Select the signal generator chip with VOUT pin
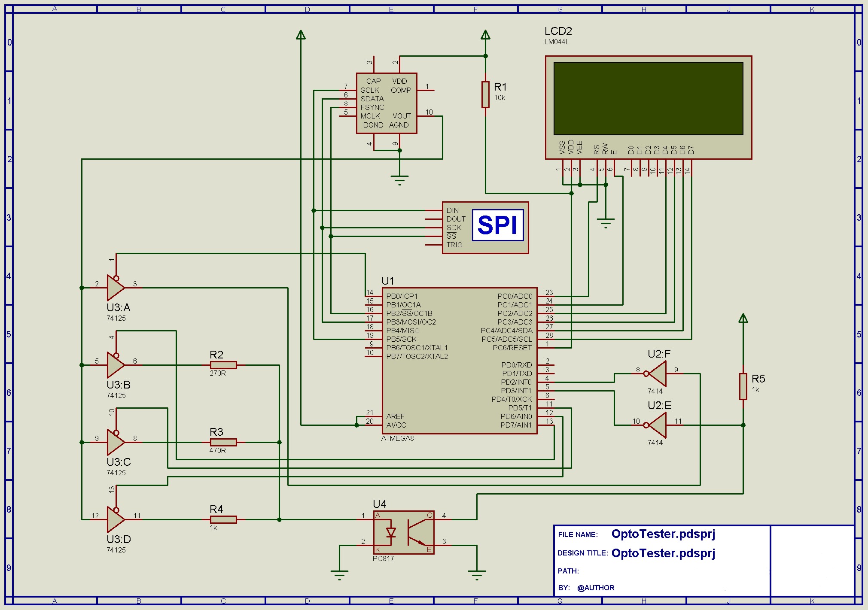The image size is (868, 610). [x=387, y=103]
